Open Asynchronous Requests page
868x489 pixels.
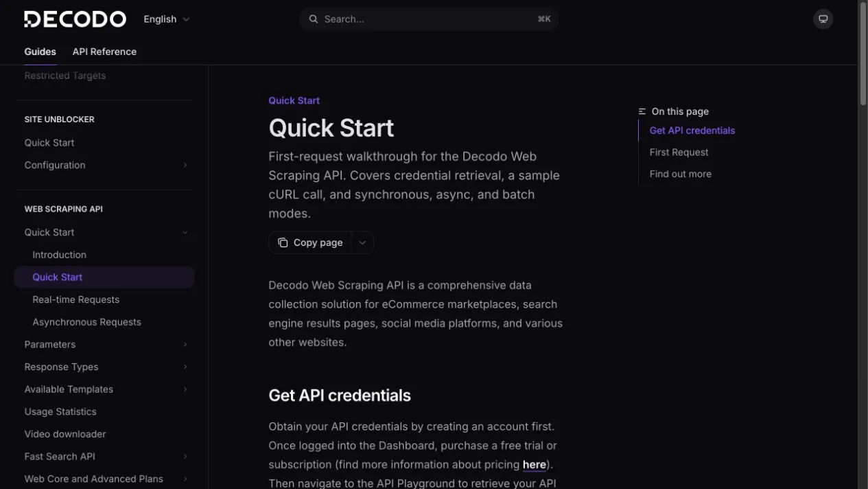86,322
